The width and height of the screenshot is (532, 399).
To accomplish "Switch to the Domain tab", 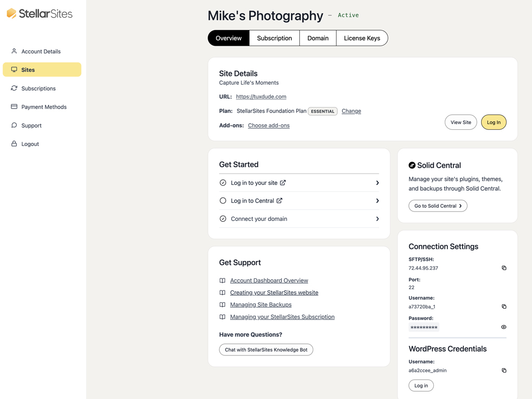I will [x=318, y=38].
